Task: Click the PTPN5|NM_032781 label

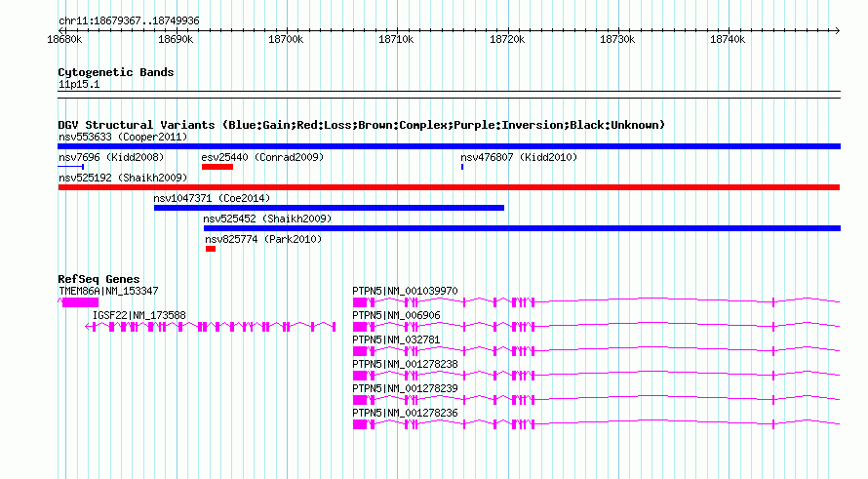Action: click(396, 339)
